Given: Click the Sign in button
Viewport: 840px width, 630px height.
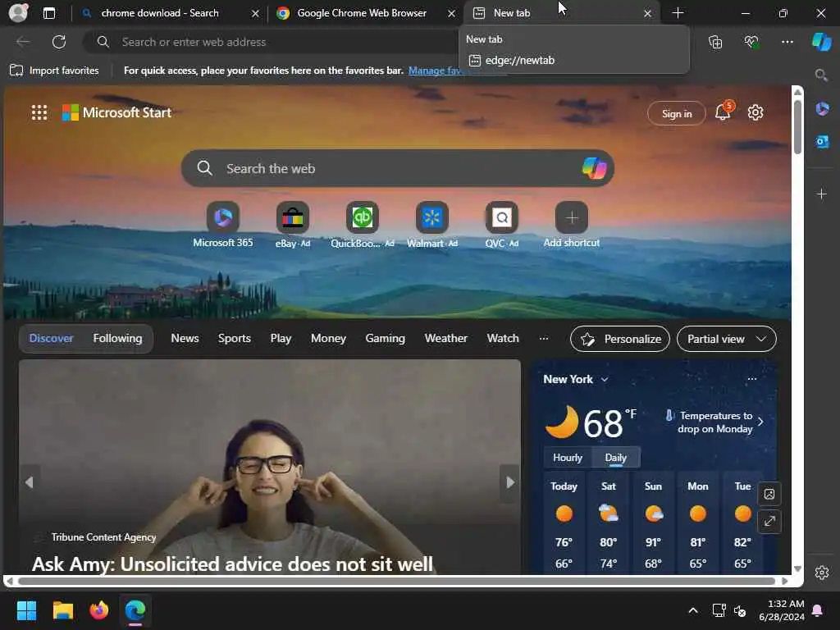Looking at the screenshot, I should point(677,113).
